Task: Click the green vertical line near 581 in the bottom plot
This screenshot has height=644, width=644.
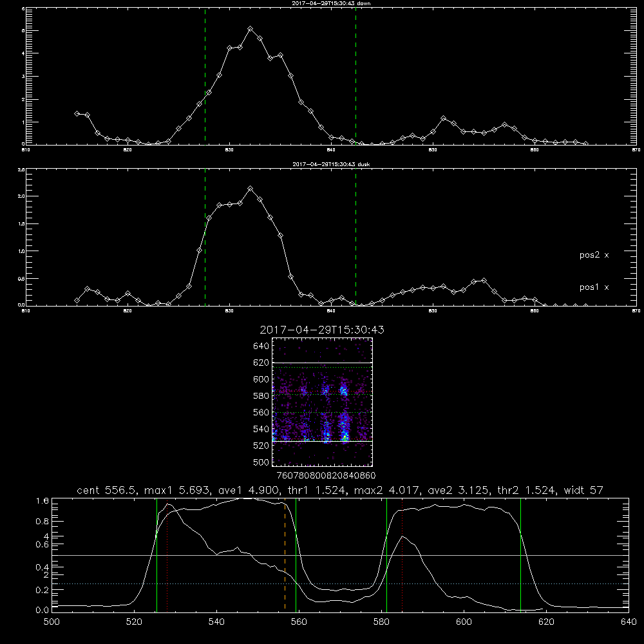Action: click(386, 554)
